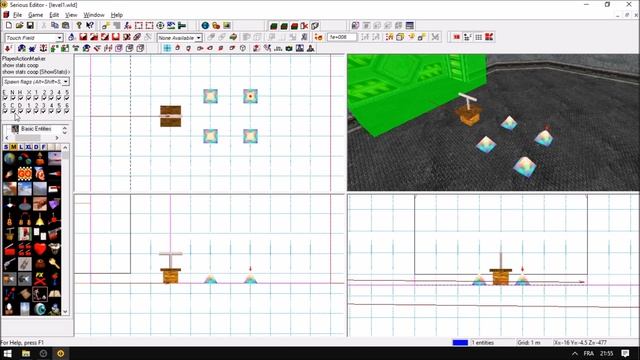Toggle the D spawn flag checkbox in second row
Viewport: 640px width, 360px height.
coord(20,110)
